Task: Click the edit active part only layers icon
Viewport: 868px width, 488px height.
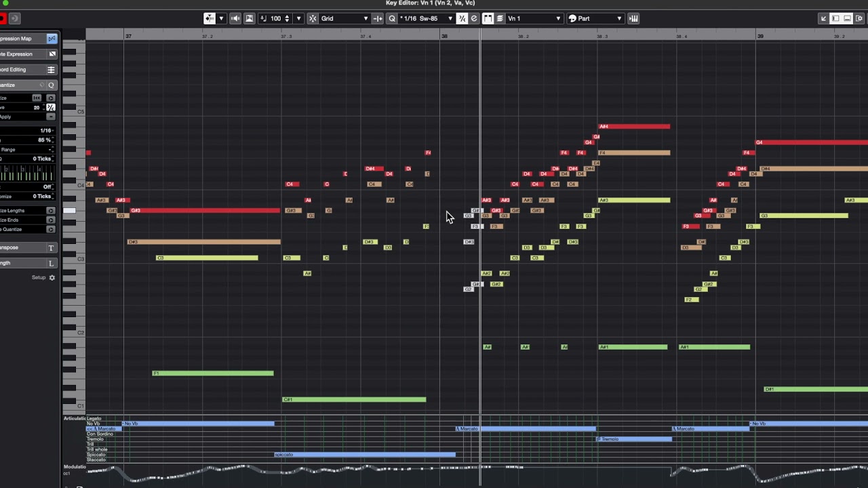Action: coord(500,18)
